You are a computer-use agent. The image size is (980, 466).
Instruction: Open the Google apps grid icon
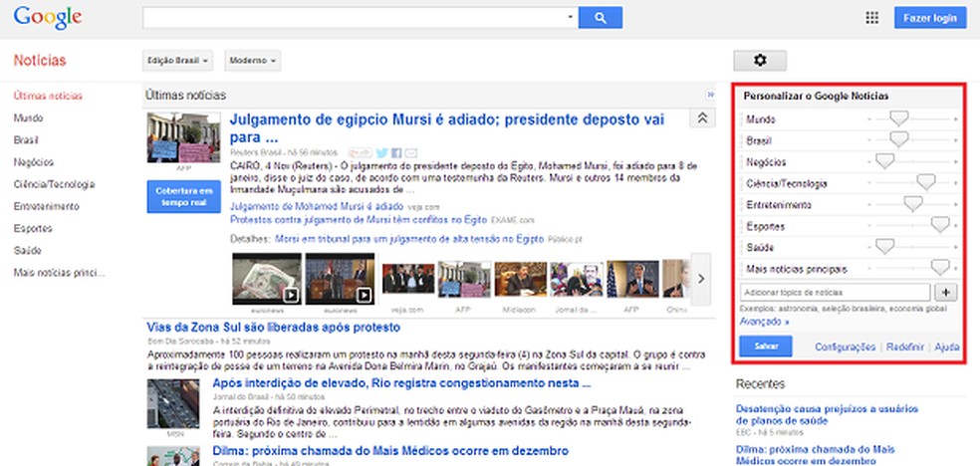point(871,18)
